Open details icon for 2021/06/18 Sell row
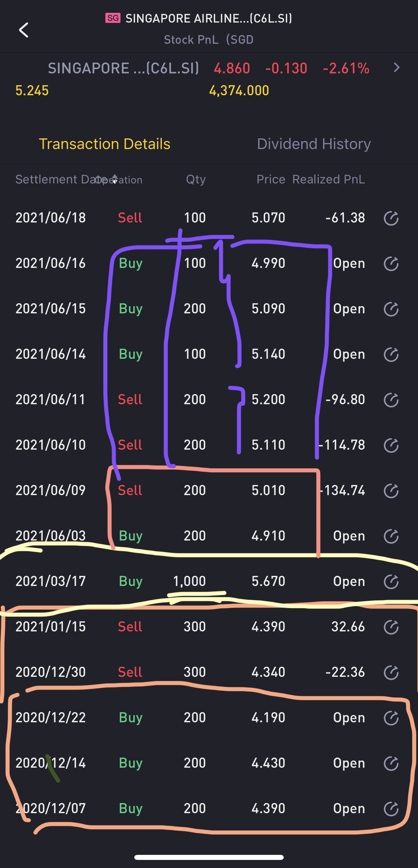 tap(391, 218)
